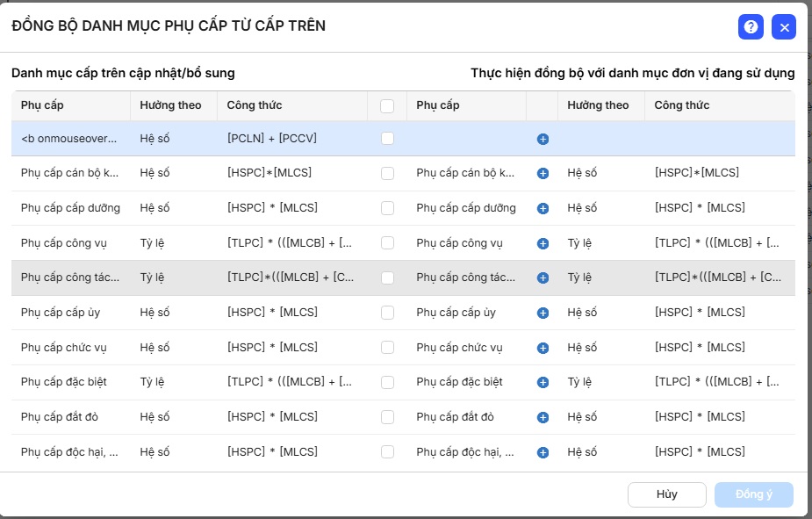812x519 pixels.
Task: Check the box for Phụ cấp chức vụ row
Action: (387, 348)
